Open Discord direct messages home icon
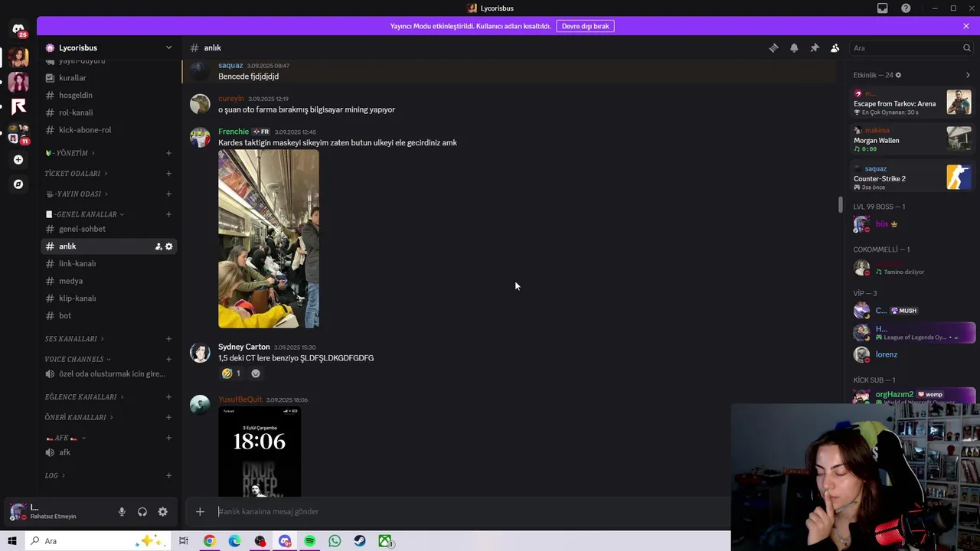The height and width of the screenshot is (551, 980). (x=18, y=30)
